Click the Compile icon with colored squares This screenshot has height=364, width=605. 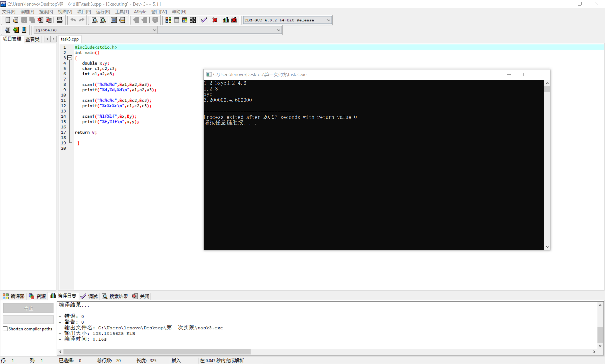[x=168, y=20]
